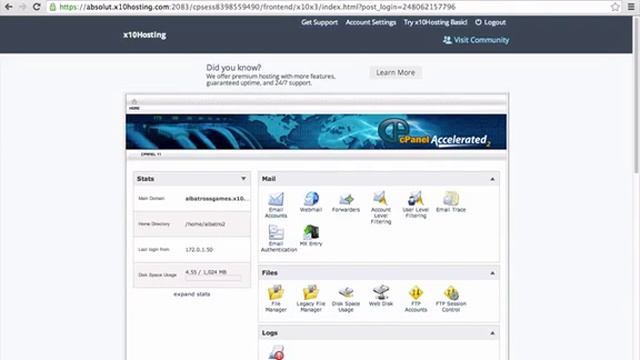Bookmark this page with star icon
Image resolution: width=640 pixels, height=360 pixels.
point(615,7)
